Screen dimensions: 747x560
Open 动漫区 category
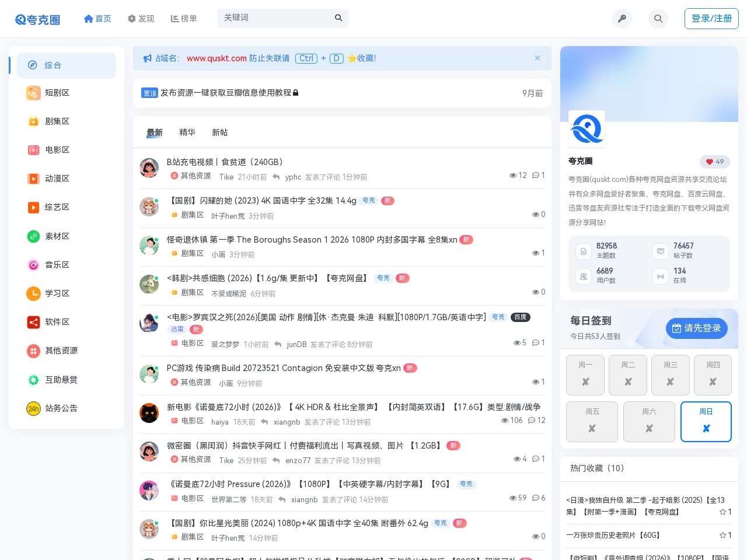(x=67, y=178)
